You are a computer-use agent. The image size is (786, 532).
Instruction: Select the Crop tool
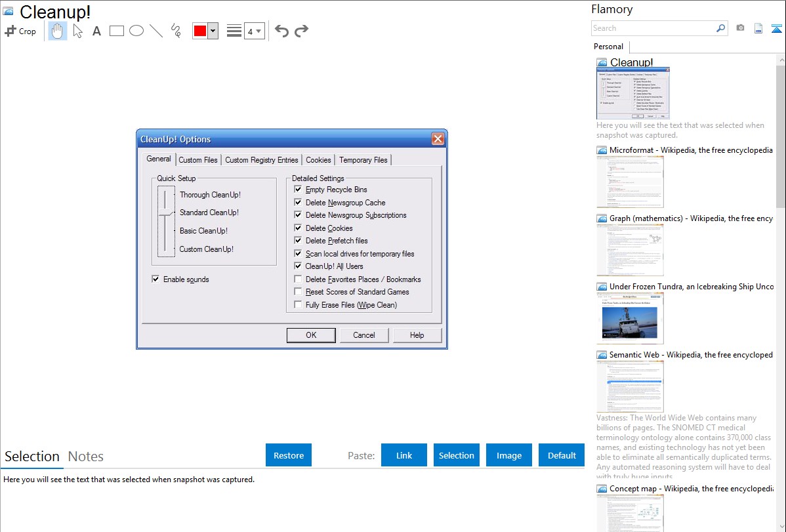[x=20, y=31]
